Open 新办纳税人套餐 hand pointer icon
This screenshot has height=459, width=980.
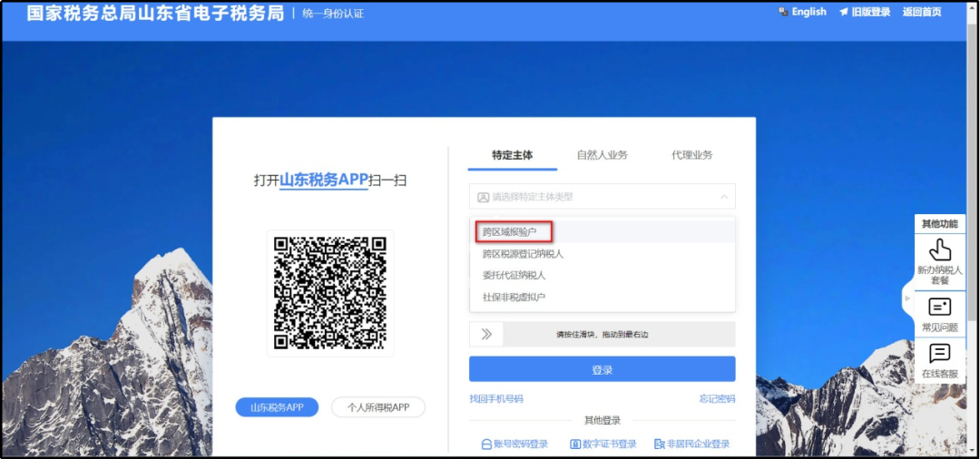(x=939, y=250)
